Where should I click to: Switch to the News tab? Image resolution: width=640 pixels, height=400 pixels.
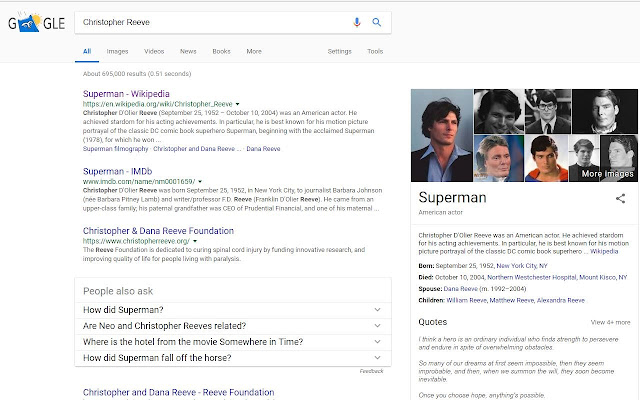tap(188, 51)
